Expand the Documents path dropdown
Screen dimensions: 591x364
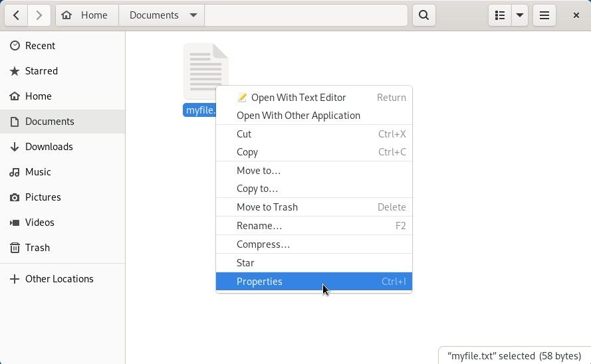pos(193,15)
